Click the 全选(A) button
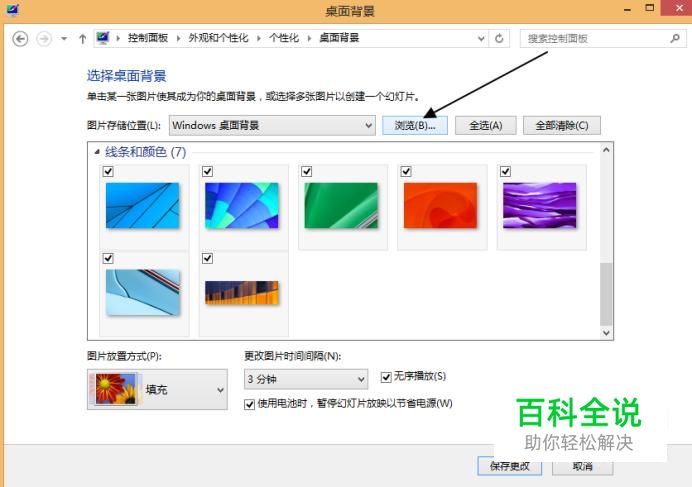 coord(485,125)
